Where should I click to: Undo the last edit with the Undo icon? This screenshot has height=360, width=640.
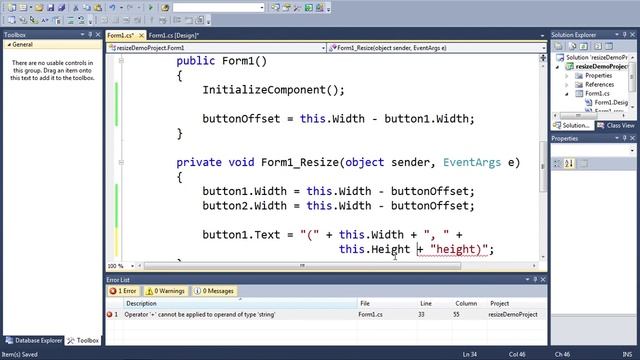coord(112,7)
